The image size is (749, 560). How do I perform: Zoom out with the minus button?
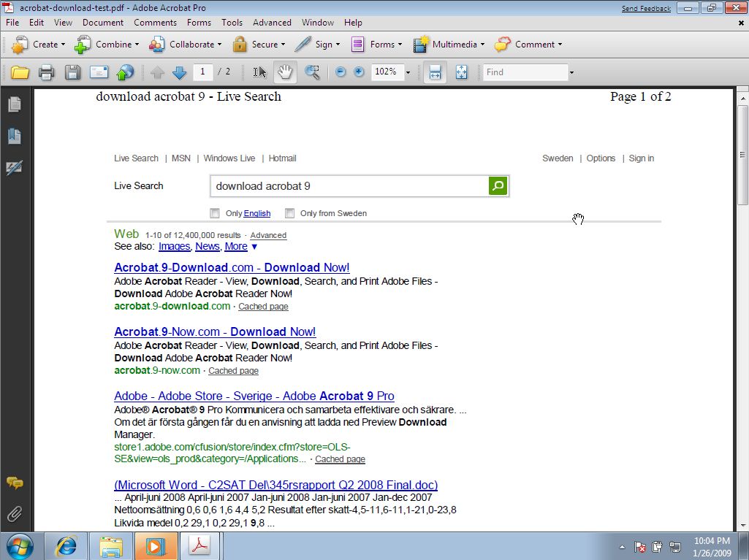(340, 72)
